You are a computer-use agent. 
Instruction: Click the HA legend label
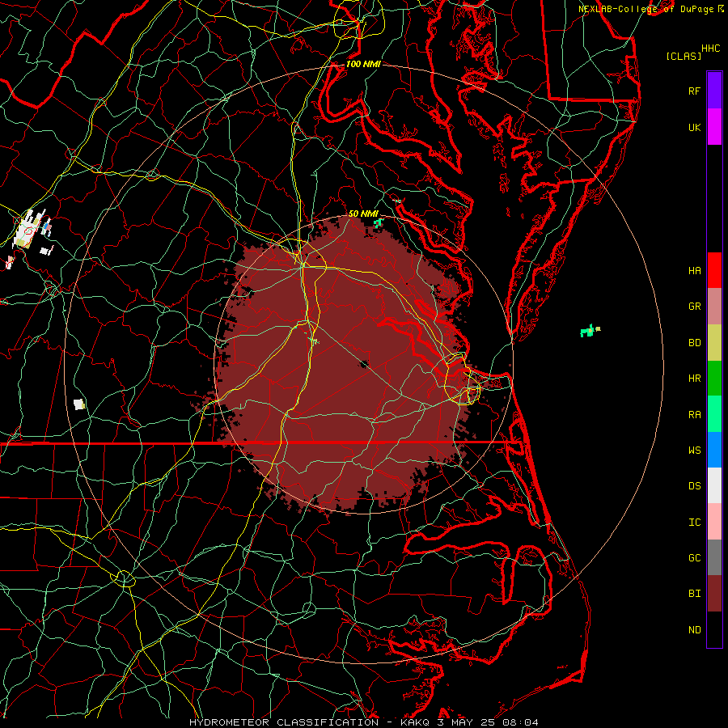[694, 270]
